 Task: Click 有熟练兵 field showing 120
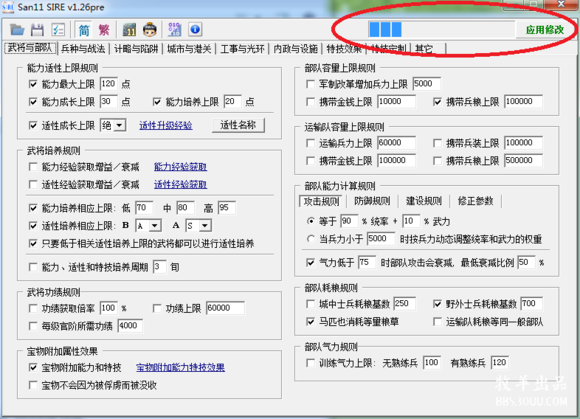(500, 363)
